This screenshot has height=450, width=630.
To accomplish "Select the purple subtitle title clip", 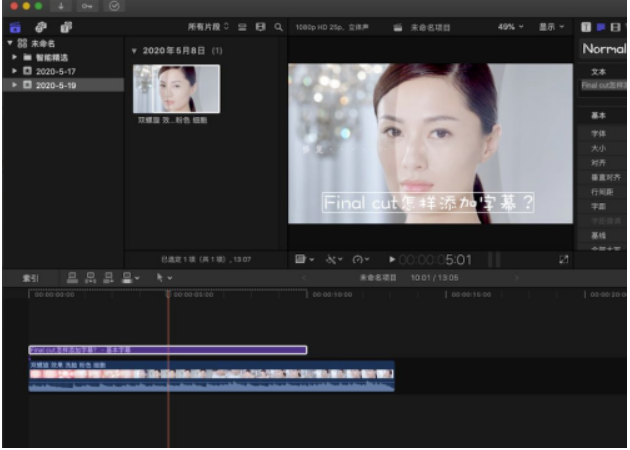I will [x=168, y=350].
